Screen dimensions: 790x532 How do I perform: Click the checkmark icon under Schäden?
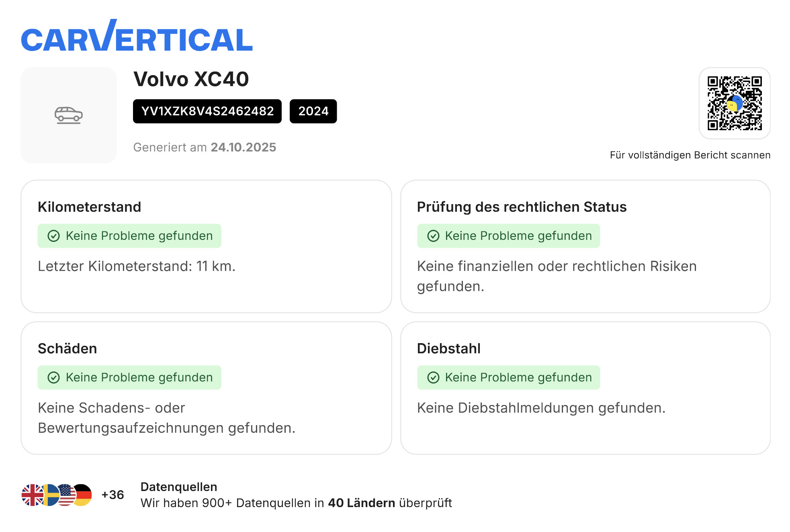click(54, 377)
